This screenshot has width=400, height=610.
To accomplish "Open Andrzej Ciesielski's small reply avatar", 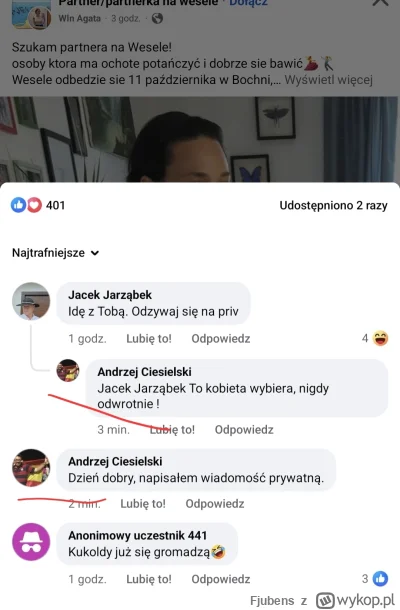I will (68, 370).
